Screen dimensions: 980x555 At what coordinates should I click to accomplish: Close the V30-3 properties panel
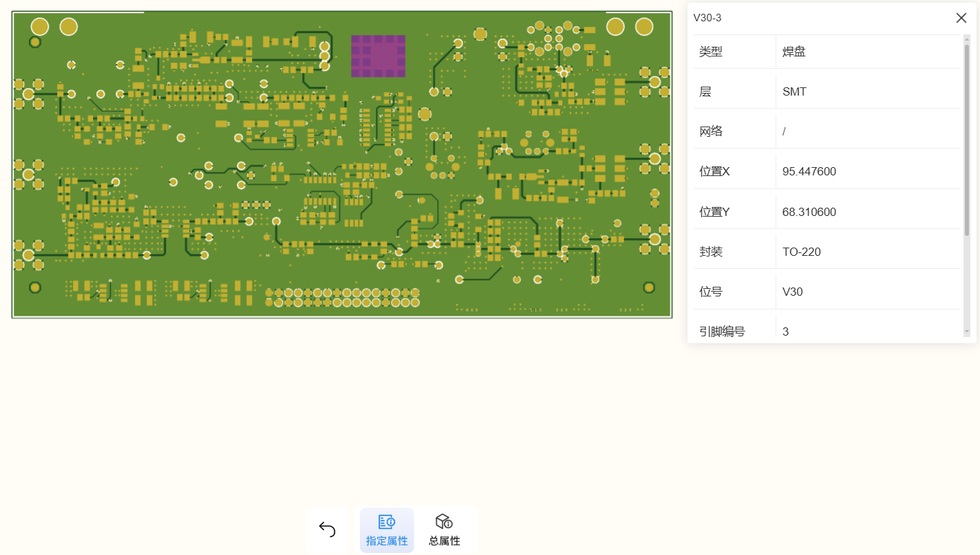point(961,18)
